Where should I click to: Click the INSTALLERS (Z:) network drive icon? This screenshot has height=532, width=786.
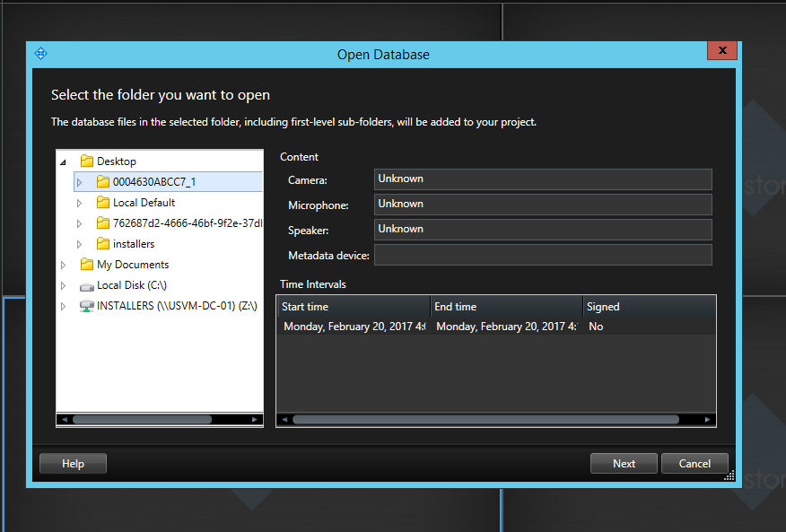tap(86, 305)
